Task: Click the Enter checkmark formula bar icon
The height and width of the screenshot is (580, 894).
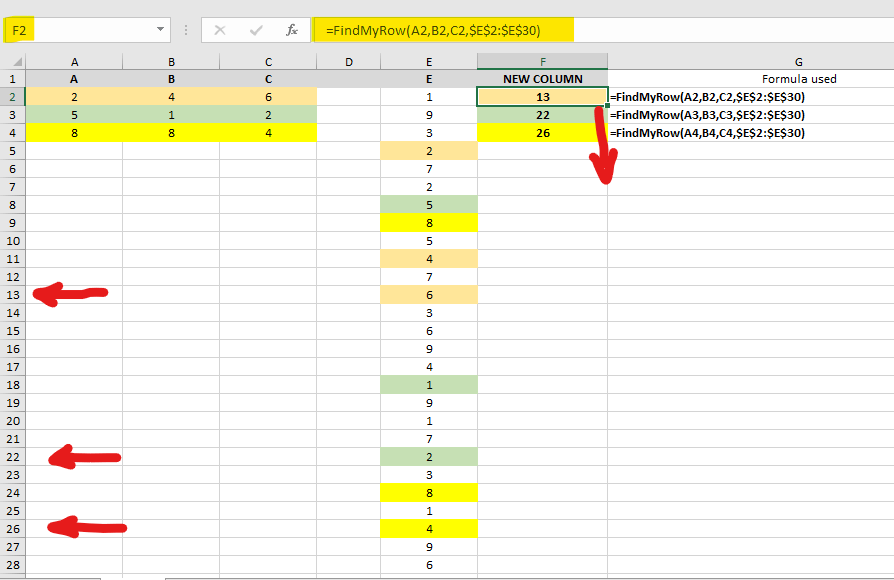Action: pos(256,30)
